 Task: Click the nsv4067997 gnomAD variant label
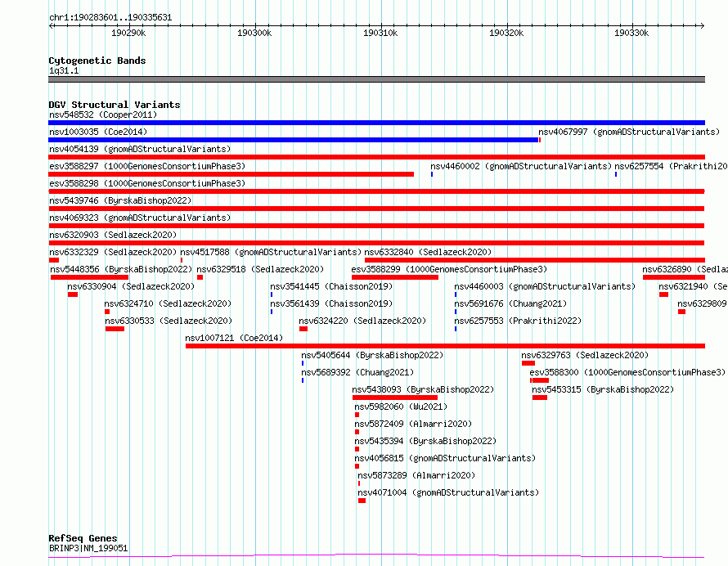629,132
